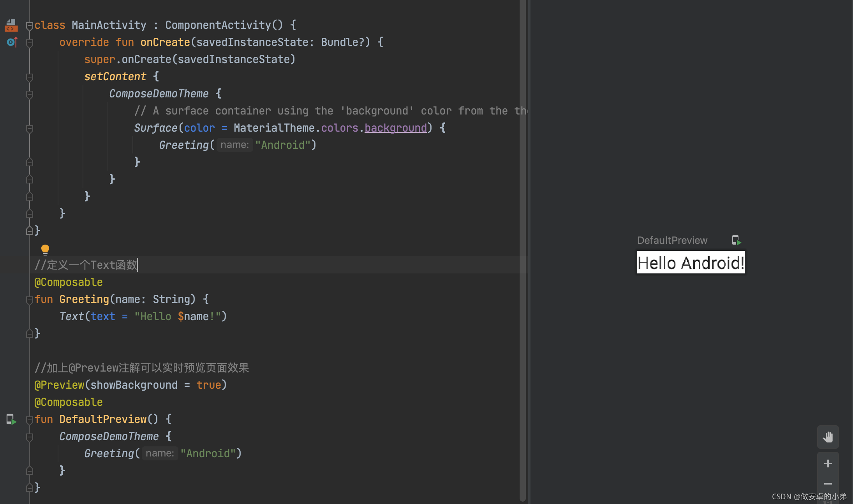853x504 pixels.
Task: Collapse the MainActivity class fold marker
Action: [x=29, y=26]
